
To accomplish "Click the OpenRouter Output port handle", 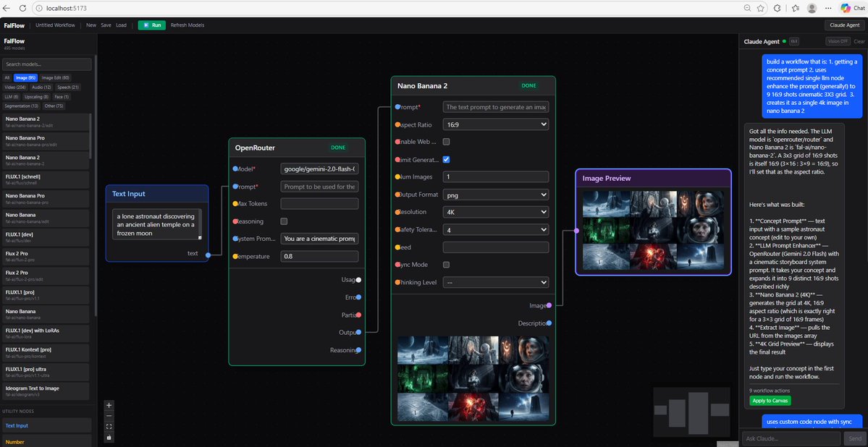I will [x=359, y=333].
